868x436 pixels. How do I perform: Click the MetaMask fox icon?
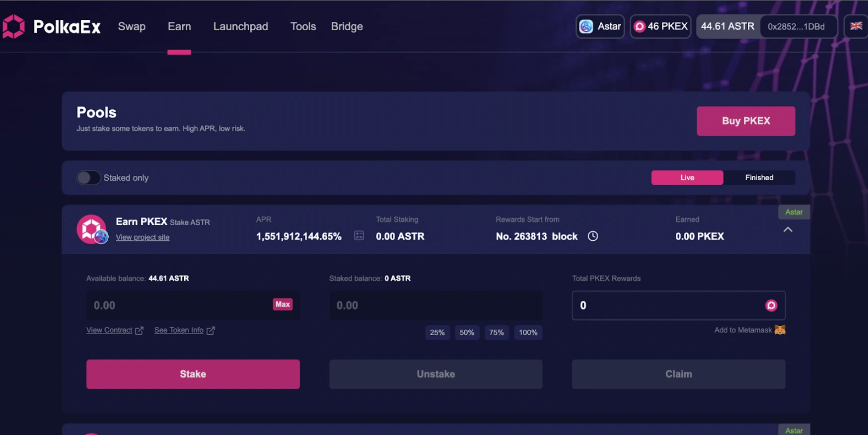click(780, 330)
